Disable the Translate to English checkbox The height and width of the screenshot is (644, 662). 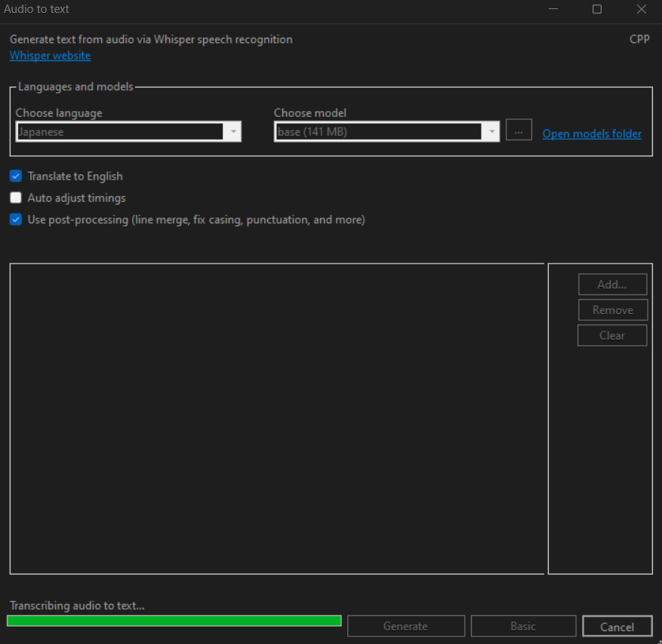point(15,176)
